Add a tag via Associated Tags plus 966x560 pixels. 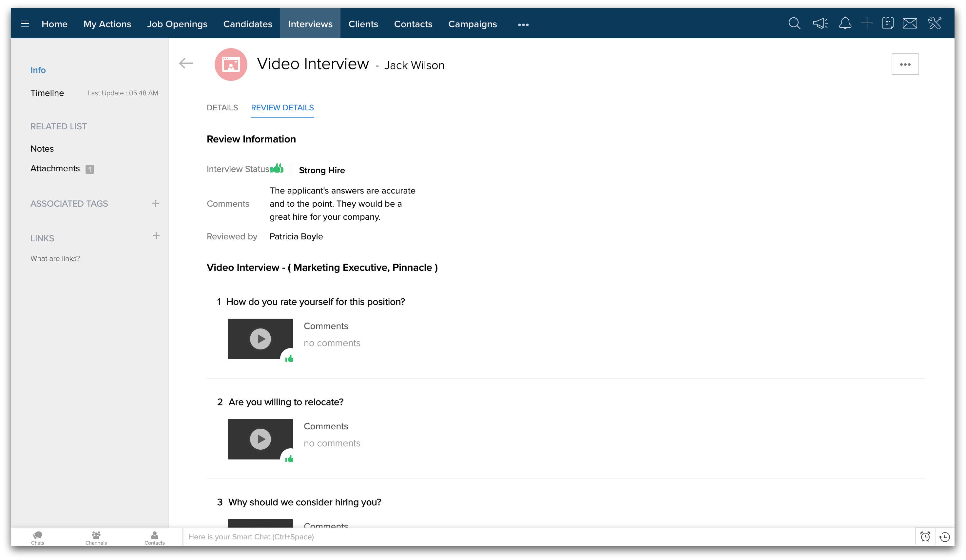point(155,203)
